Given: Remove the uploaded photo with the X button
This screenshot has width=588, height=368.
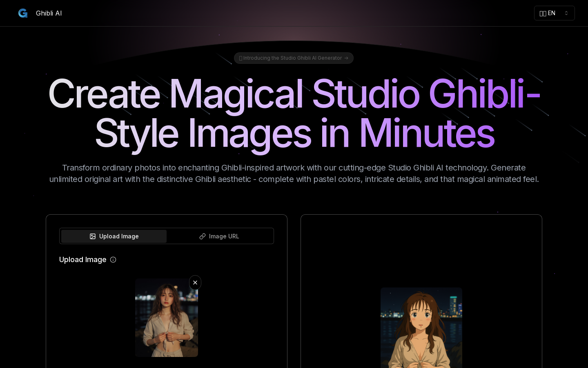Looking at the screenshot, I should coord(195,283).
